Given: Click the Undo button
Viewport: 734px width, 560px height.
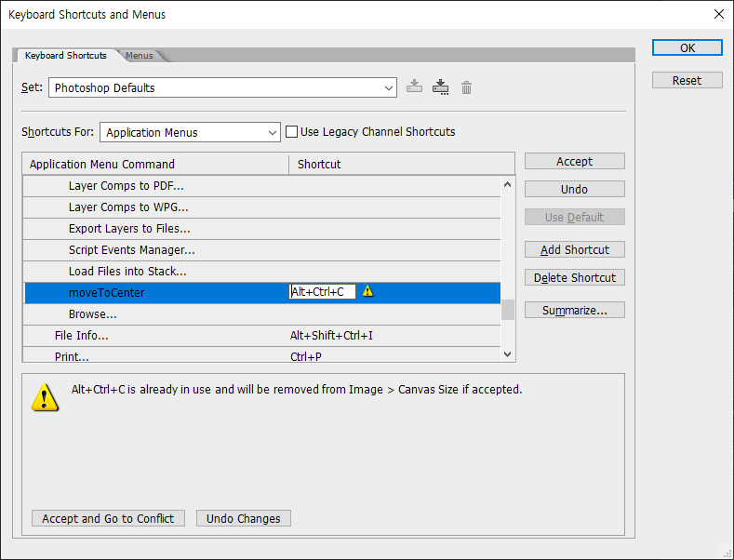Looking at the screenshot, I should point(574,189).
